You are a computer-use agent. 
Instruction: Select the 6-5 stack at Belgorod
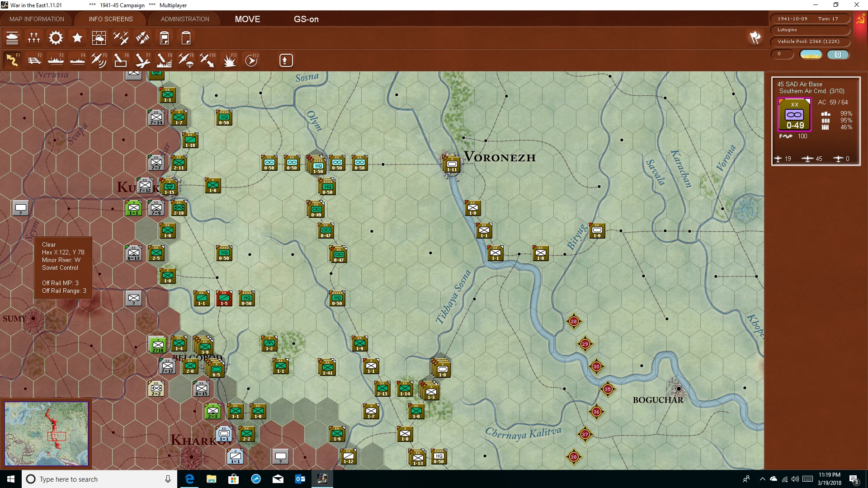click(216, 369)
